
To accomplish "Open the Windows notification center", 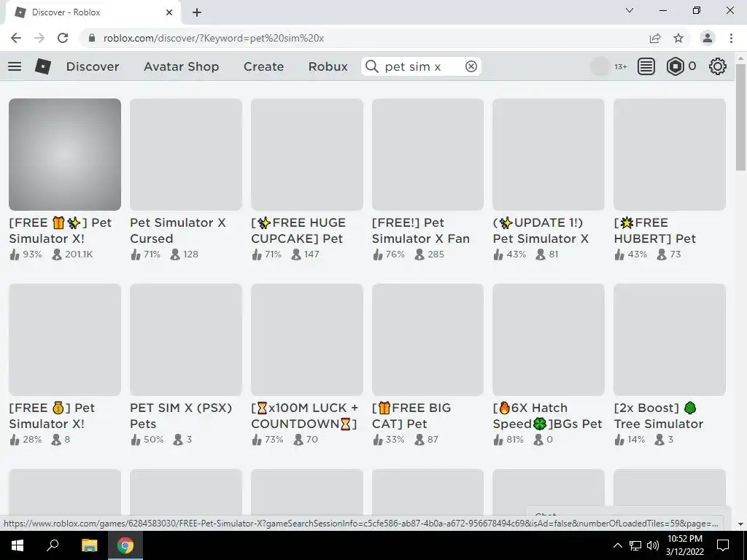I will tap(723, 545).
